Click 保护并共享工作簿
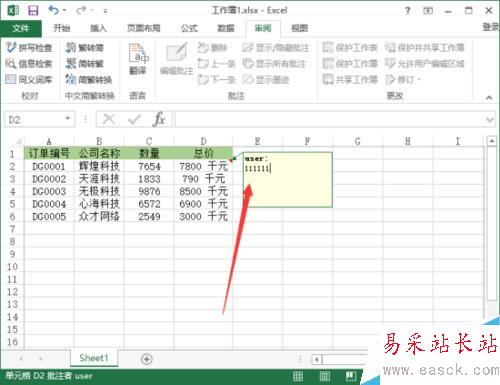This screenshot has height=385, width=500. 425,48
